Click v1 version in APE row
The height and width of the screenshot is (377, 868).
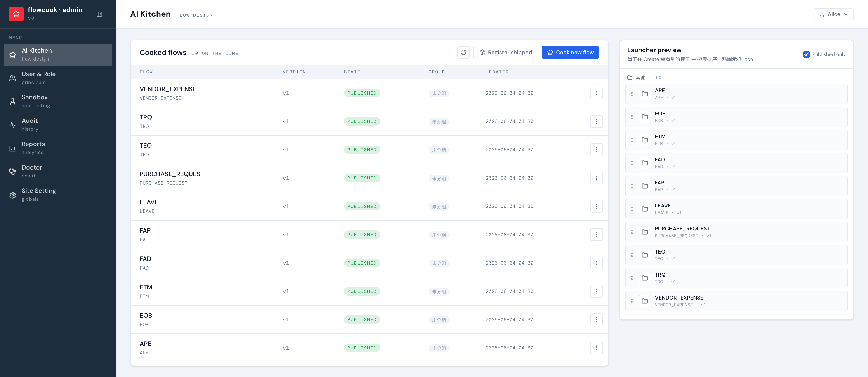[x=286, y=348]
